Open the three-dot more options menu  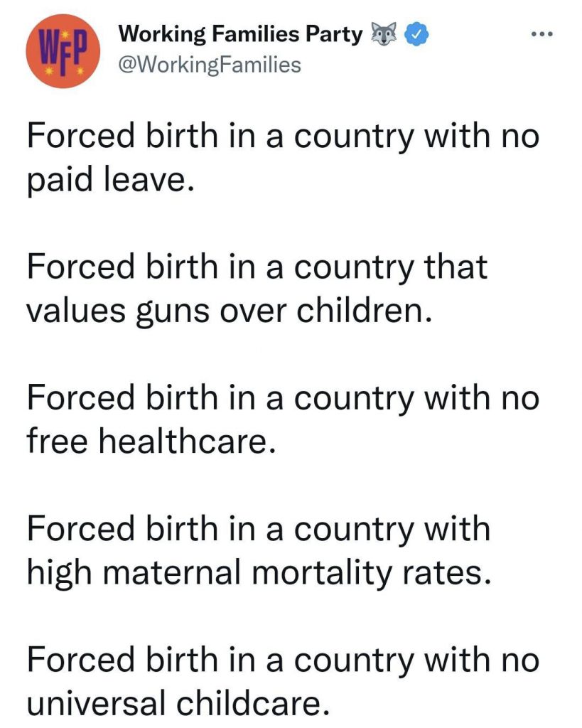[542, 34]
